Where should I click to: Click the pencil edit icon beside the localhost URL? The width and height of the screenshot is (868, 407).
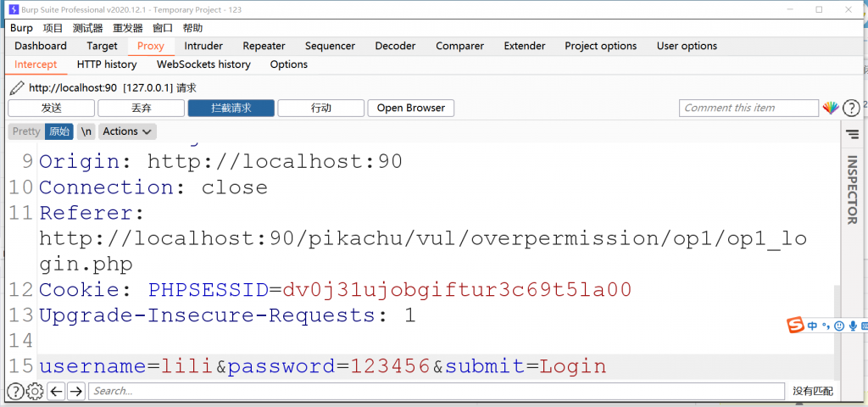17,87
